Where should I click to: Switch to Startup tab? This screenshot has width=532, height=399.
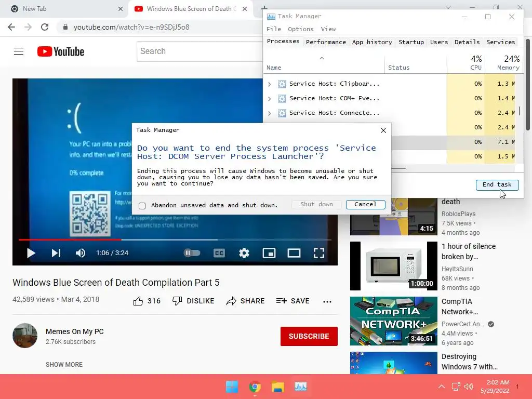click(x=411, y=42)
